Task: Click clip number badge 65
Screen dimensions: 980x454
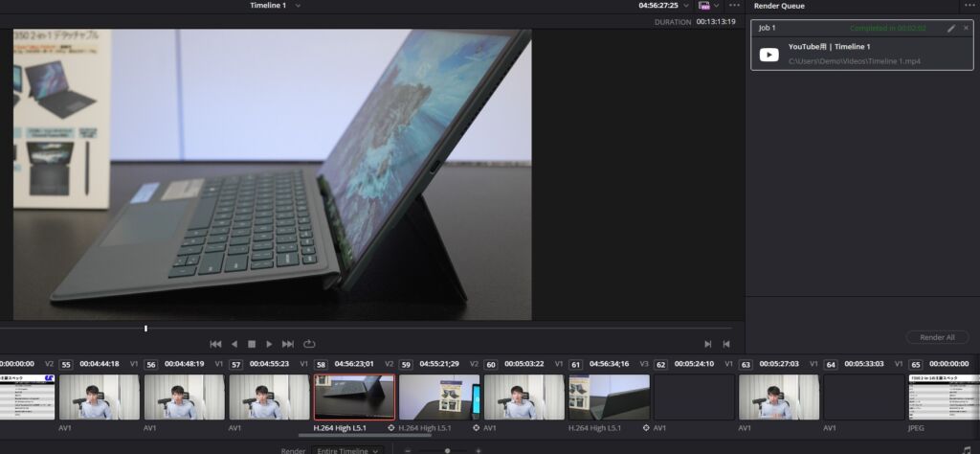Action: [x=916, y=365]
